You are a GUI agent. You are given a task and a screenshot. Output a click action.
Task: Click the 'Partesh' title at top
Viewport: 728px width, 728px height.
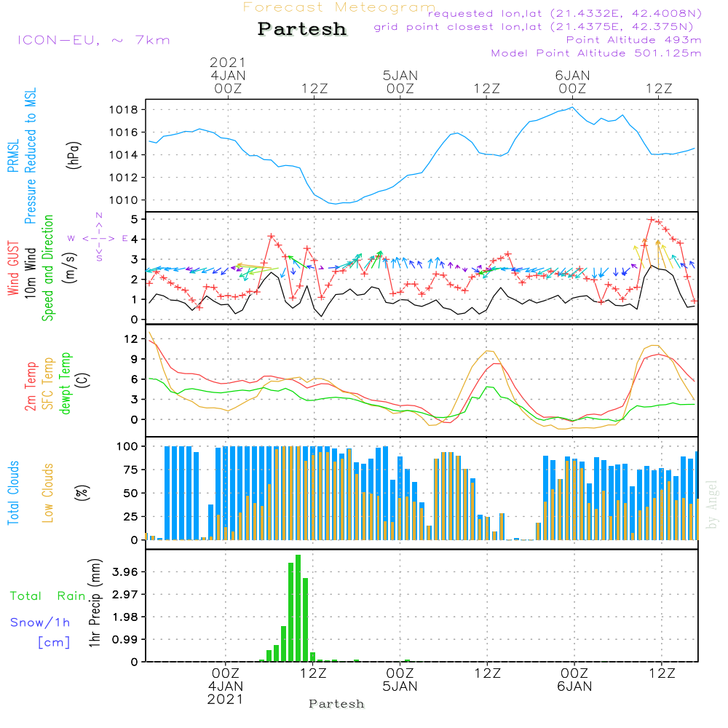pos(302,29)
